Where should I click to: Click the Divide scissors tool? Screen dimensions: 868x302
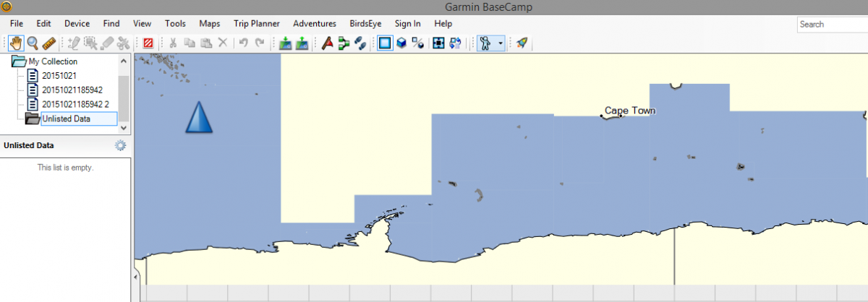pos(124,43)
